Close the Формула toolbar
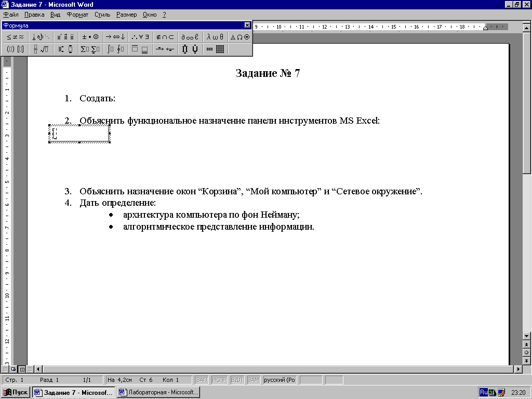This screenshot has width=532, height=399. point(247,25)
